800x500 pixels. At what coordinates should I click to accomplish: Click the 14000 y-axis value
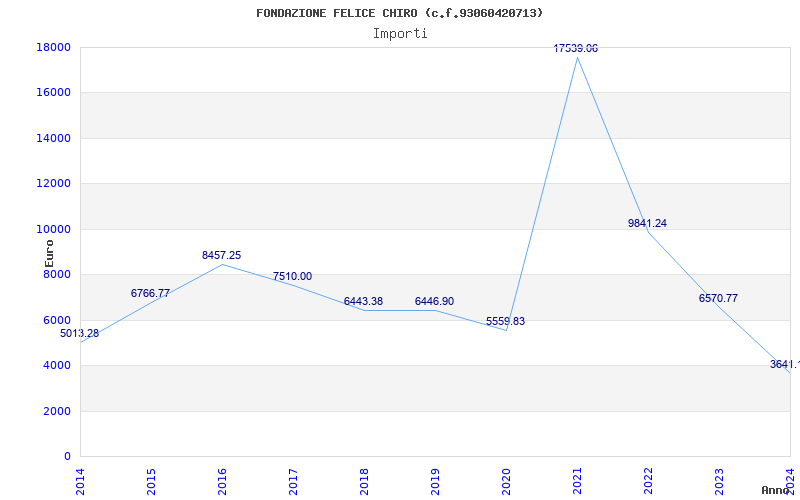[x=53, y=138]
